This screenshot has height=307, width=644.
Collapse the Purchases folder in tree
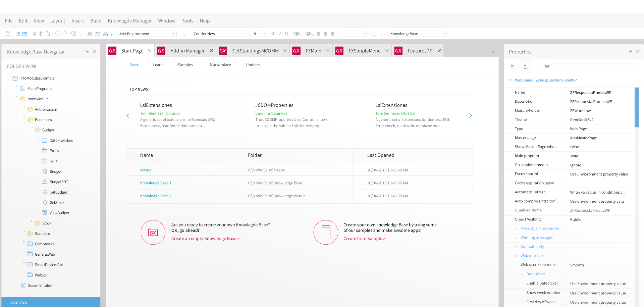tap(24, 118)
